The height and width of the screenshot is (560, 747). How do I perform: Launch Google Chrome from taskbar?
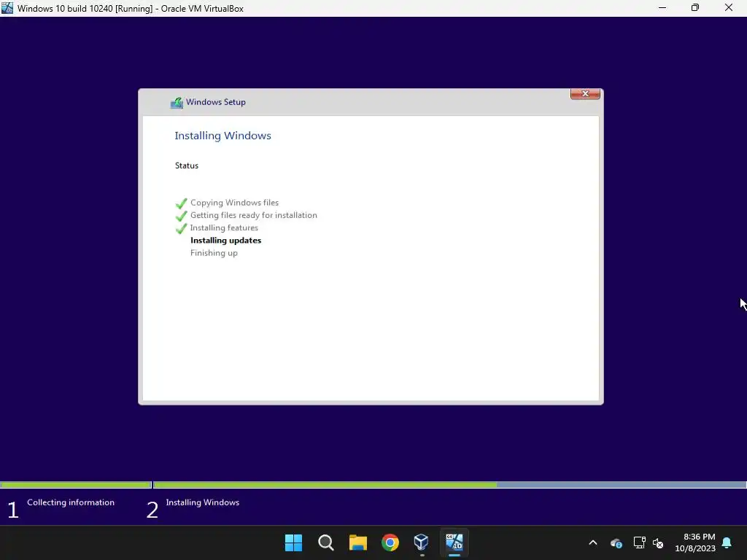tap(390, 542)
